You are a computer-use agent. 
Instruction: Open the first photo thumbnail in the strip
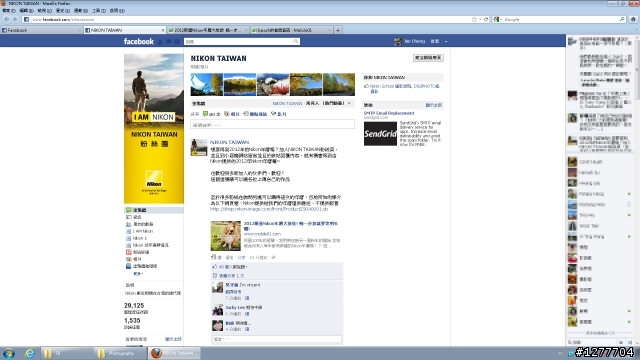pos(207,84)
